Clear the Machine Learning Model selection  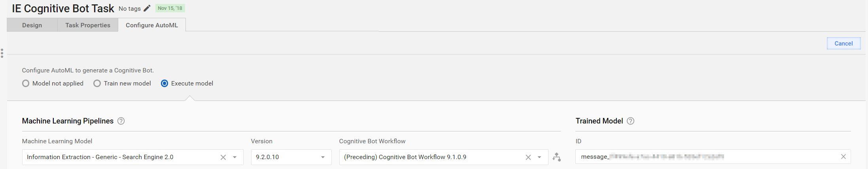coord(223,157)
